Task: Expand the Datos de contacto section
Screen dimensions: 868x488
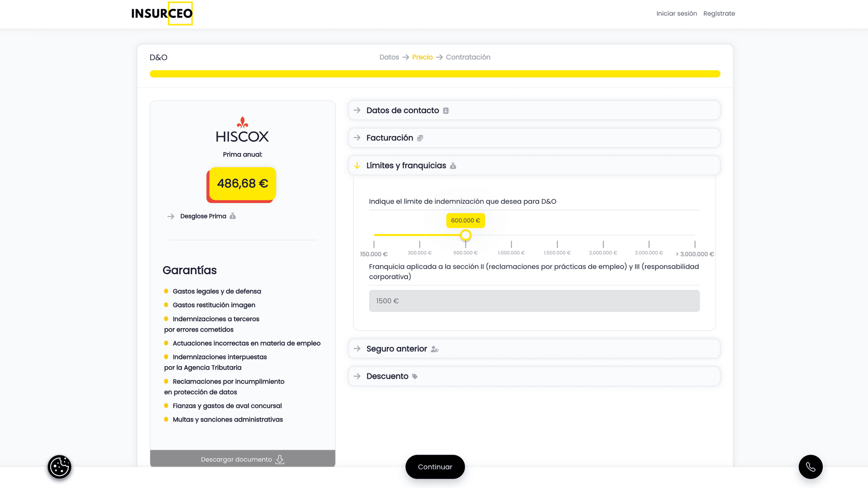Action: coord(402,111)
